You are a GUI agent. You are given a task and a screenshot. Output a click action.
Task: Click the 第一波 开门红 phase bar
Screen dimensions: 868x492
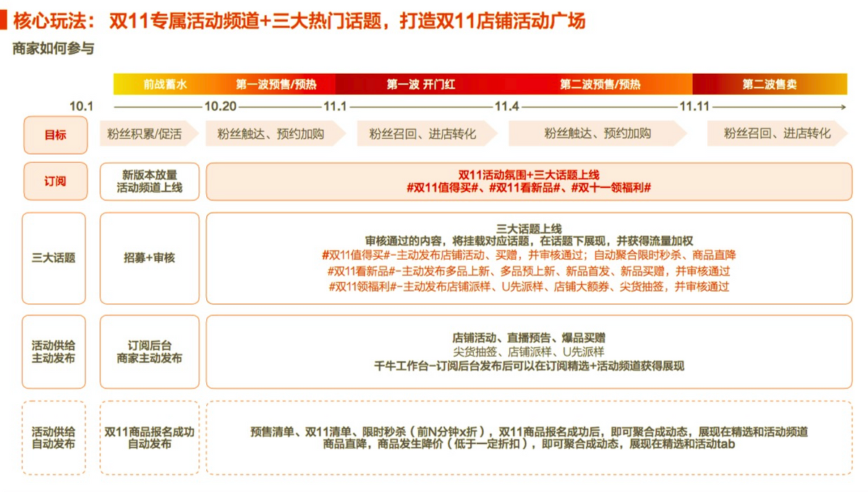coord(421,84)
